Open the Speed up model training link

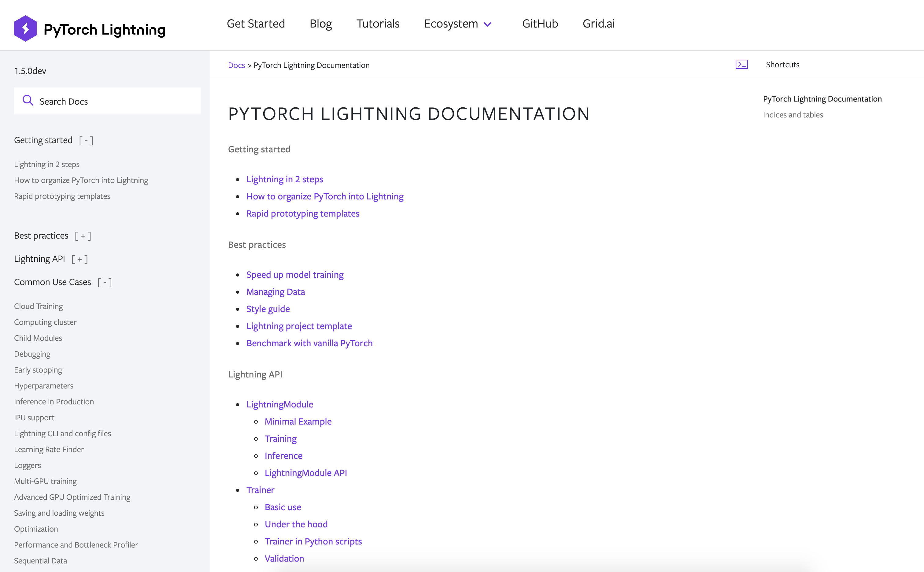294,275
